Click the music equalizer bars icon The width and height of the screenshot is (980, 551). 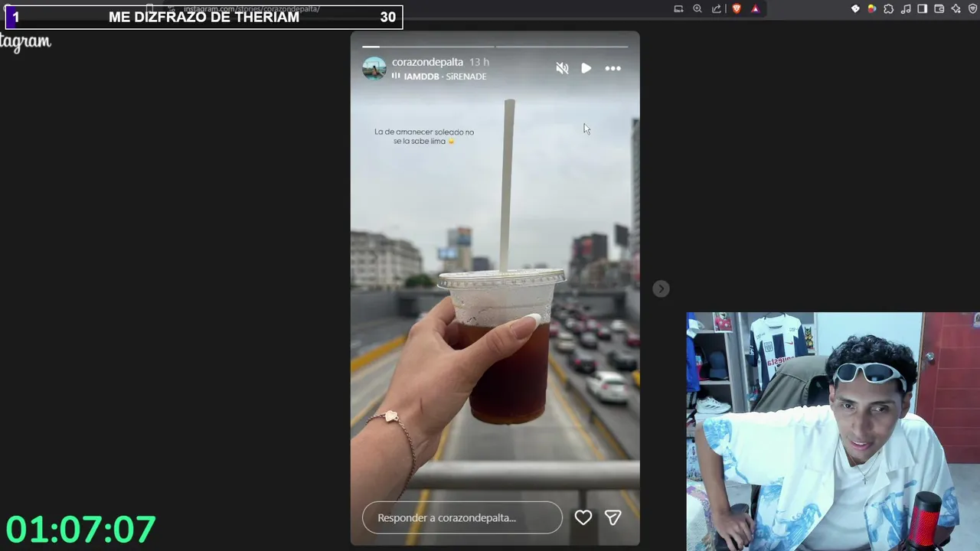click(396, 77)
